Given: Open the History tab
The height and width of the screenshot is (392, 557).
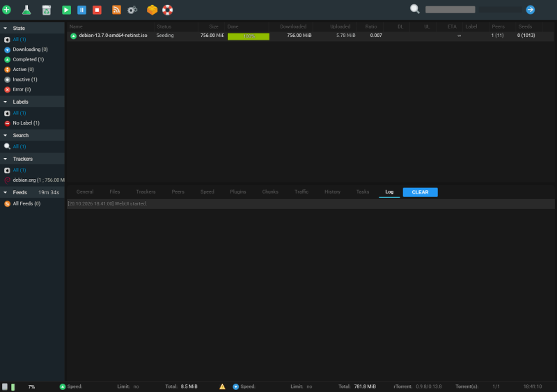Looking at the screenshot, I should 333,192.
